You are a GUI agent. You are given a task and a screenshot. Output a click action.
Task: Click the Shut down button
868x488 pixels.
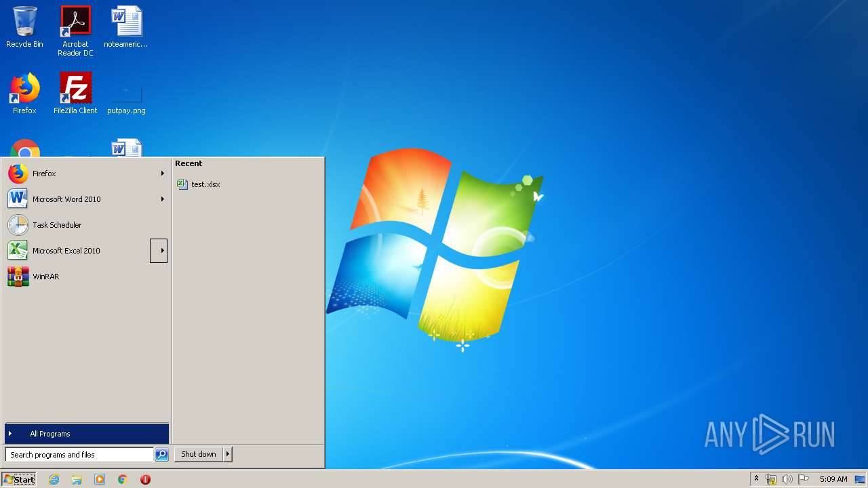click(x=199, y=455)
